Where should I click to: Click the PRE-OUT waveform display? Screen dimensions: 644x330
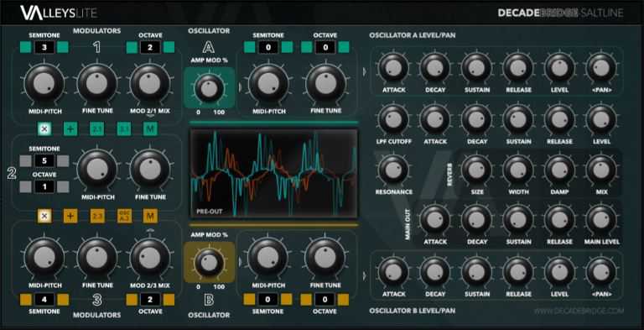[x=273, y=173]
